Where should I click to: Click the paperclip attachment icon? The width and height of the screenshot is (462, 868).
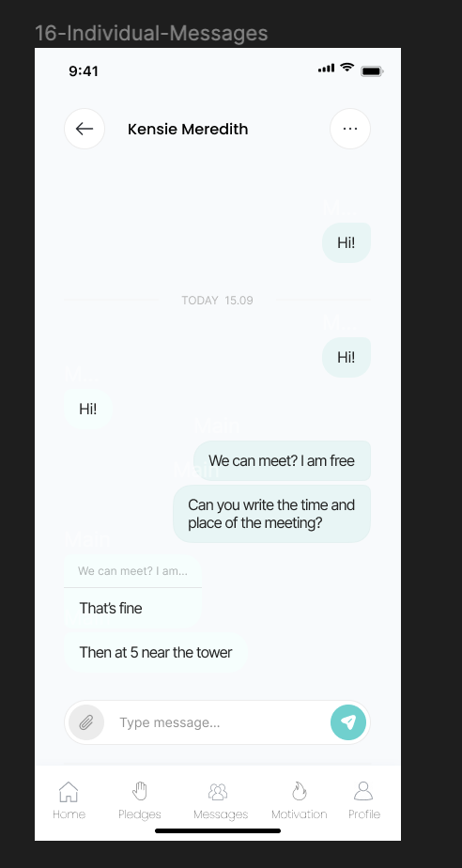pos(85,722)
